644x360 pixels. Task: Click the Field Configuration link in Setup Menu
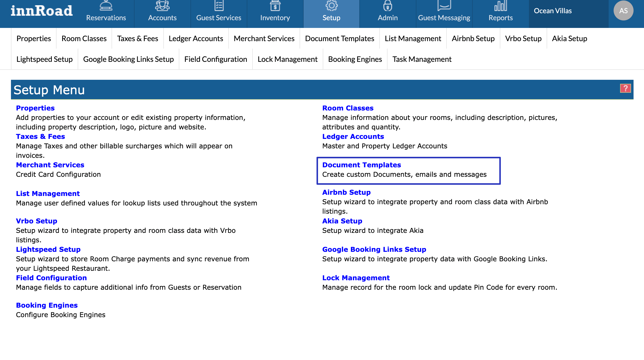tap(51, 278)
